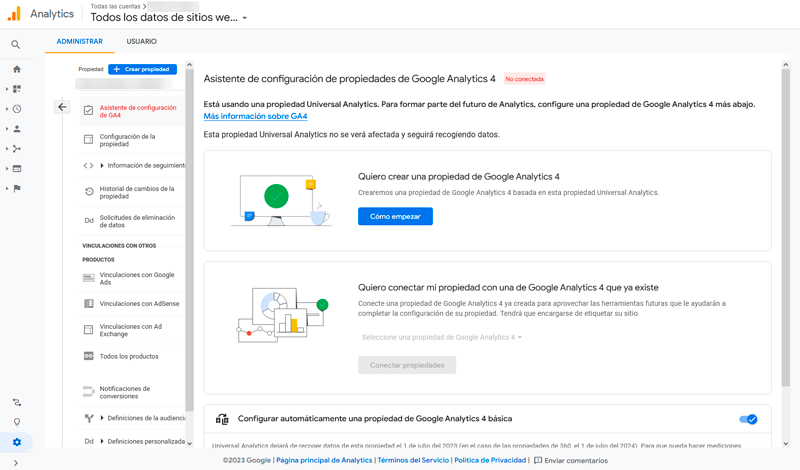The height and width of the screenshot is (470, 800).
Task: Click the No conectada status badge
Action: coord(524,79)
